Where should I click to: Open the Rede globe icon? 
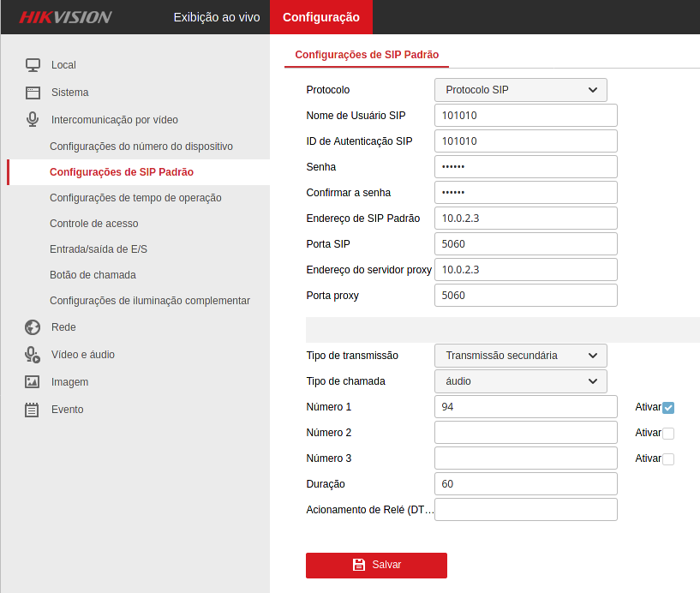tap(33, 327)
